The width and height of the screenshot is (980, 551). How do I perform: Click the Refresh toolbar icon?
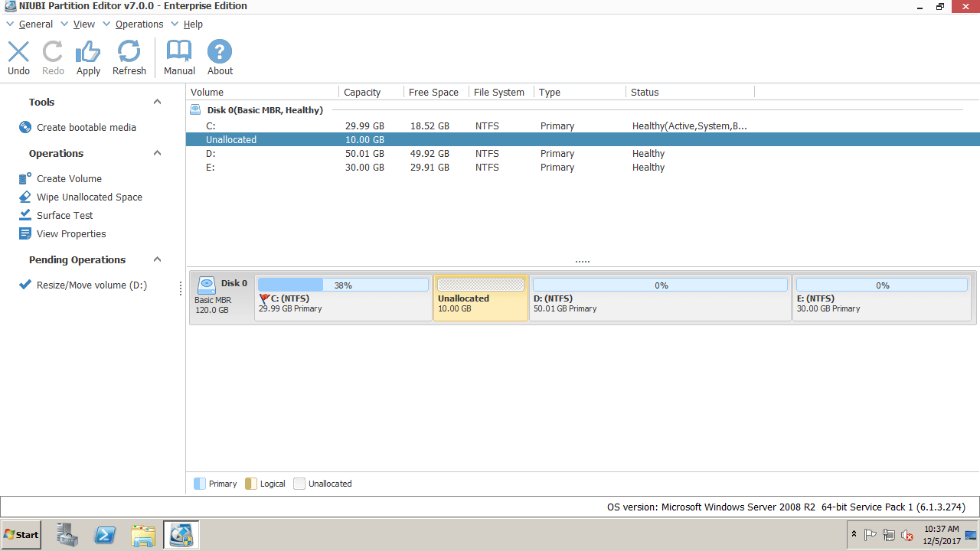[x=129, y=52]
